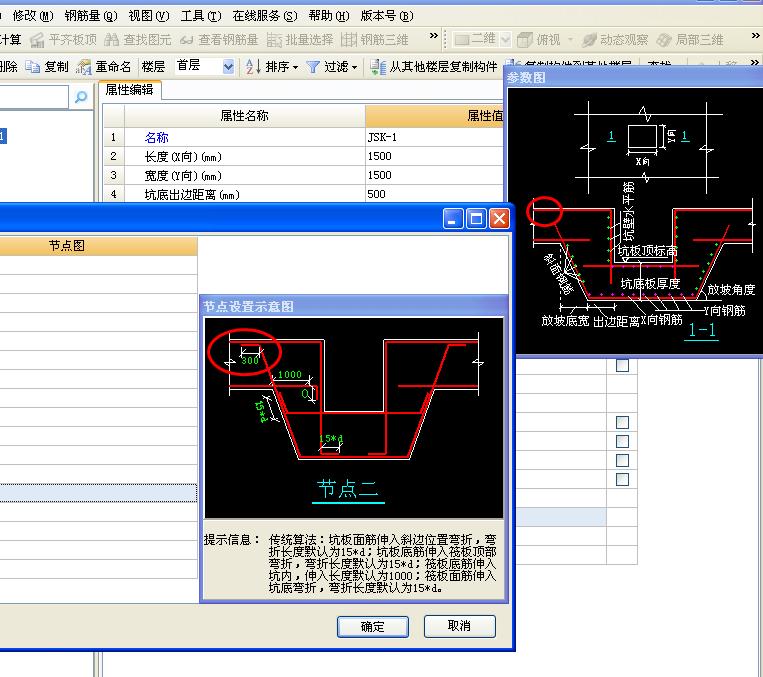Expand the first toolbar overflow chevron
The width and height of the screenshot is (763, 677).
click(433, 36)
